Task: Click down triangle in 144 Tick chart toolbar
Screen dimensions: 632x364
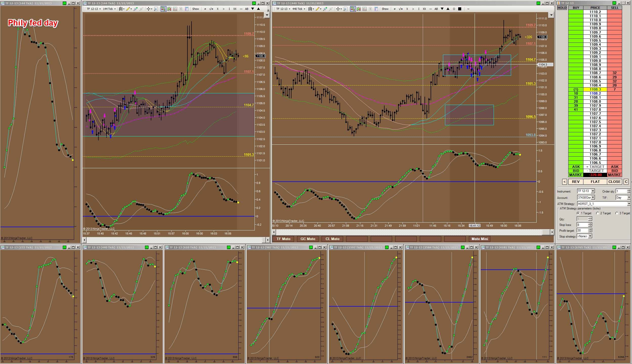Action: point(252,9)
